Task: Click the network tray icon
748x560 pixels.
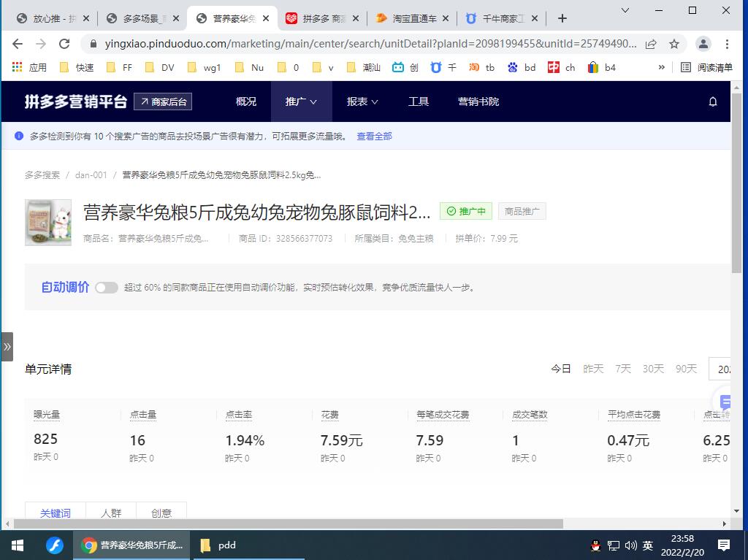Action: pos(614,545)
